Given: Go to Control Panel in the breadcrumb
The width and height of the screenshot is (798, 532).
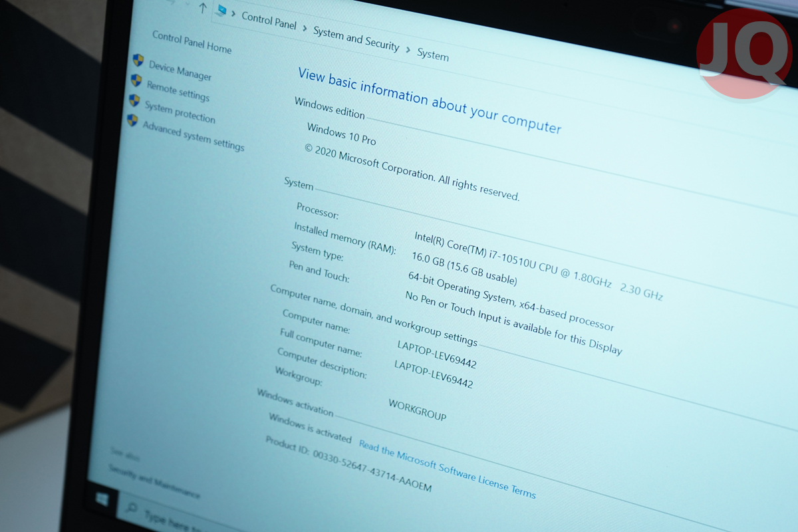Looking at the screenshot, I should [269, 21].
